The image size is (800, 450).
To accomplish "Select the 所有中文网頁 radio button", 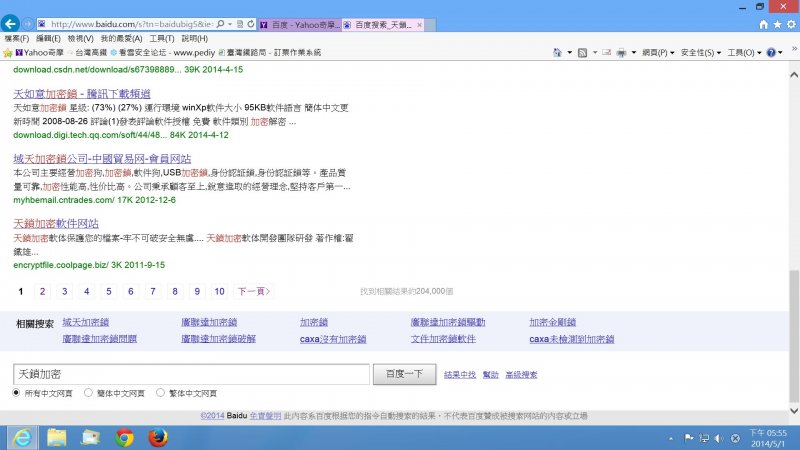I will tap(16, 393).
